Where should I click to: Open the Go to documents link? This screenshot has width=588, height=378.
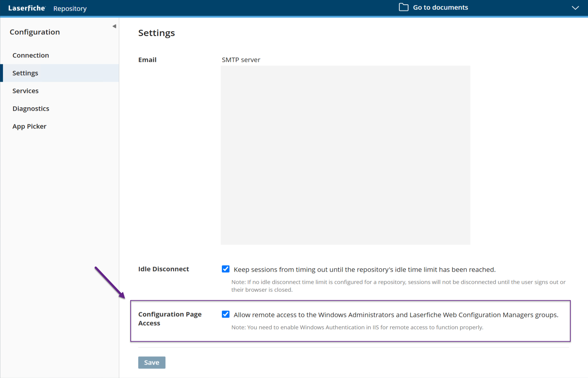pyautogui.click(x=440, y=7)
